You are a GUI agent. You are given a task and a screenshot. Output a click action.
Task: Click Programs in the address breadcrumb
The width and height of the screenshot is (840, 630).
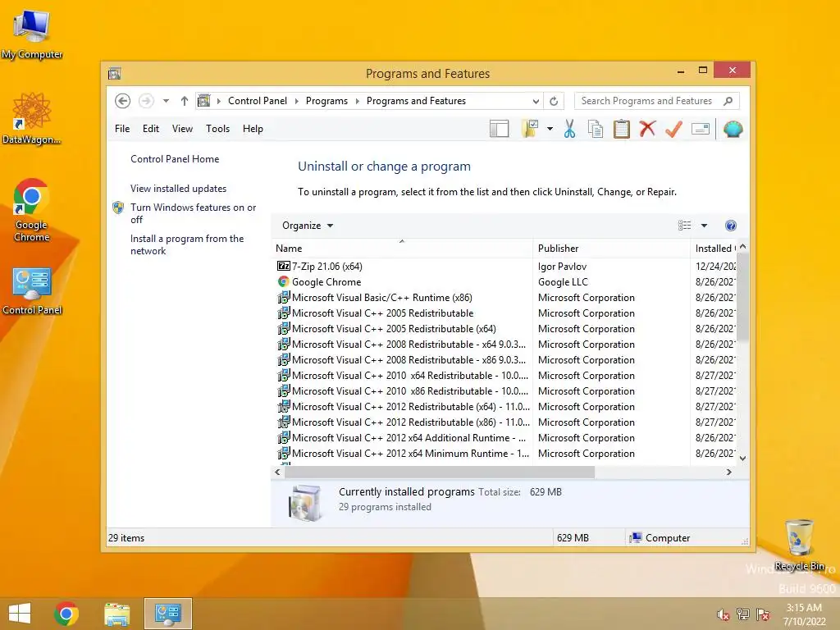[x=326, y=101]
